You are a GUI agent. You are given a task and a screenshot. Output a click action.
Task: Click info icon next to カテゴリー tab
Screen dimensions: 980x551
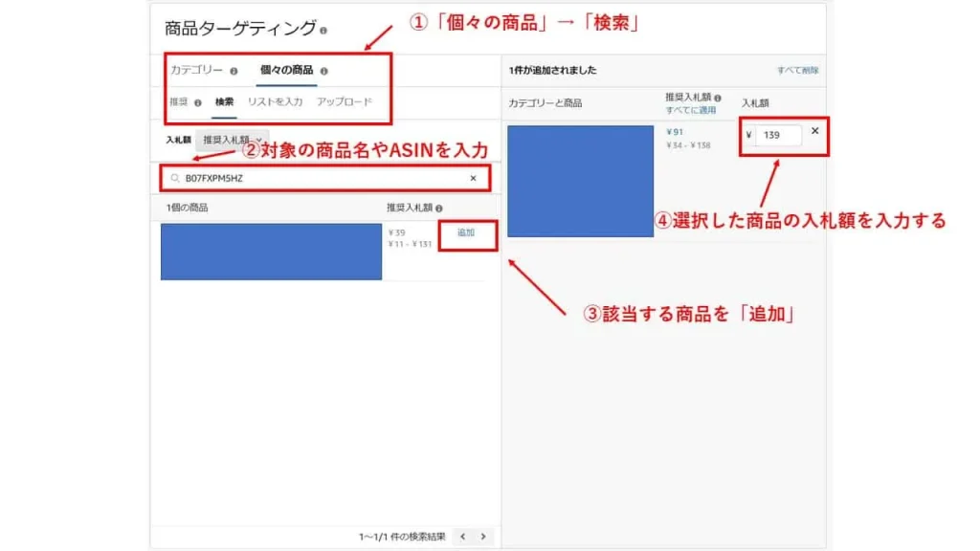pyautogui.click(x=234, y=71)
